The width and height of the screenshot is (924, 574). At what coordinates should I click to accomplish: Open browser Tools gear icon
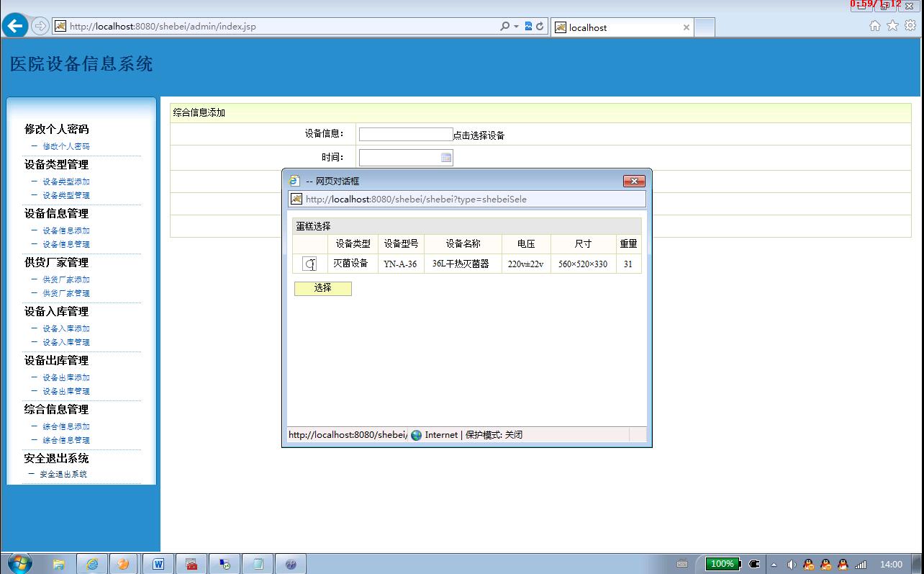(x=910, y=26)
